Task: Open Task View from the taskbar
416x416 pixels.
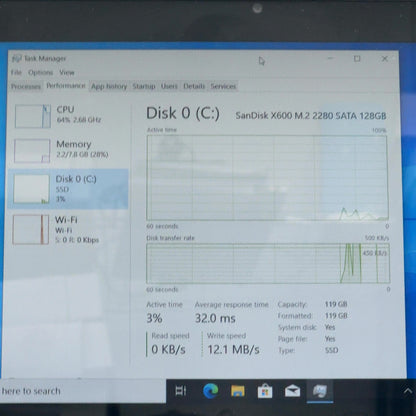Action: (x=181, y=391)
